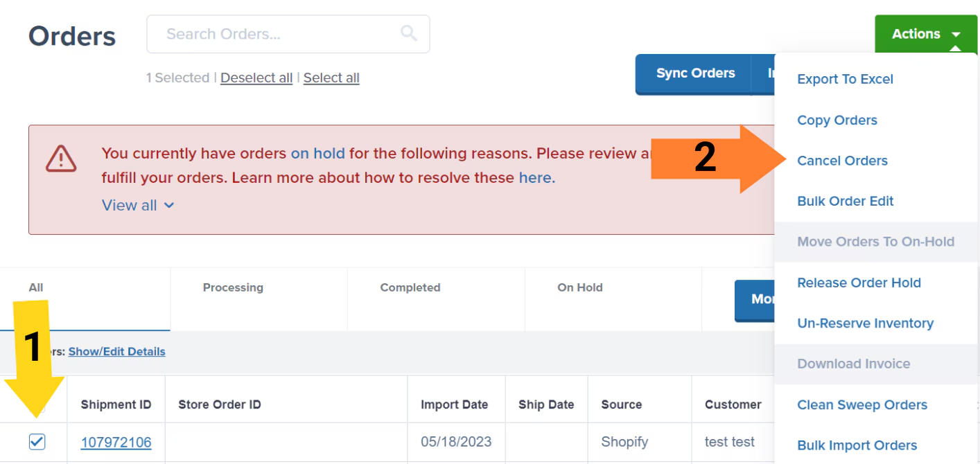Select Cancel Orders from the menu
The height and width of the screenshot is (464, 980).
click(842, 161)
